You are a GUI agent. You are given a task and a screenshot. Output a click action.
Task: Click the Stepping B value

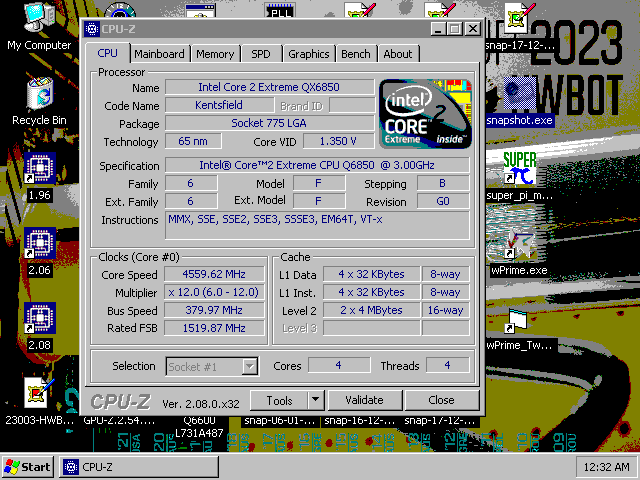(443, 183)
